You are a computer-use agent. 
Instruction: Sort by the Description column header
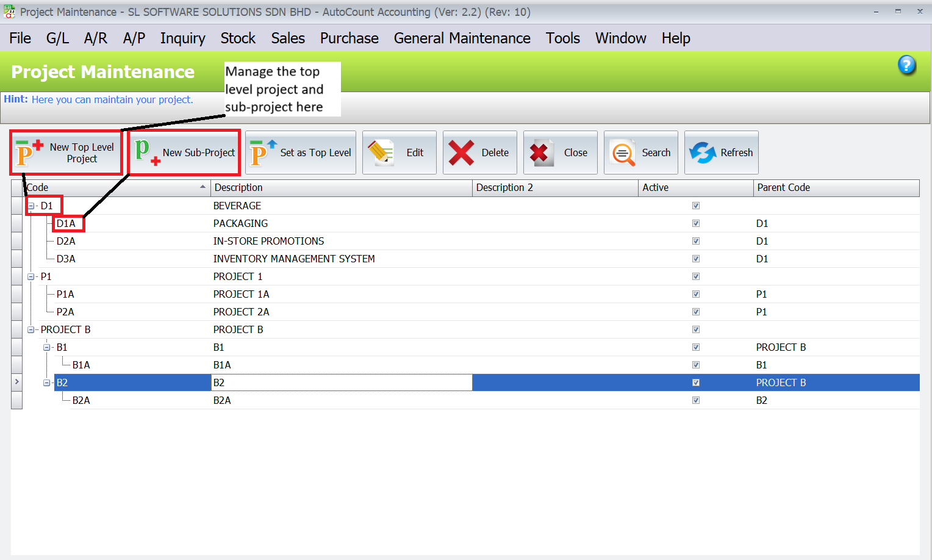[341, 187]
